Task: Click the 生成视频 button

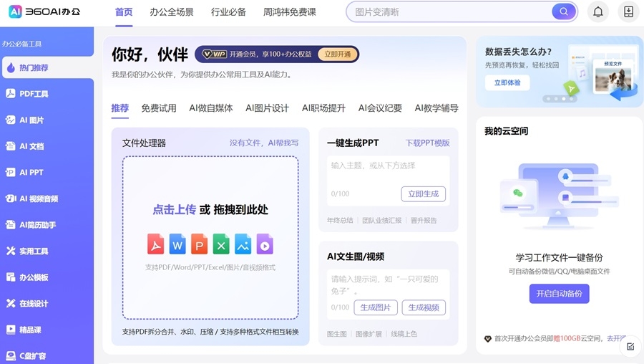Action: 424,307
